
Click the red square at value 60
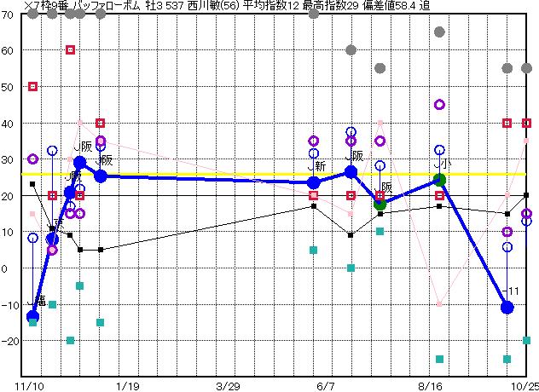coord(70,50)
